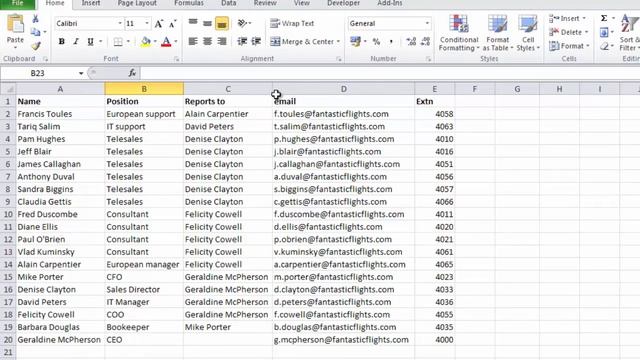640x360 pixels.
Task: Click the Format Painter brush icon
Action: [x=36, y=45]
